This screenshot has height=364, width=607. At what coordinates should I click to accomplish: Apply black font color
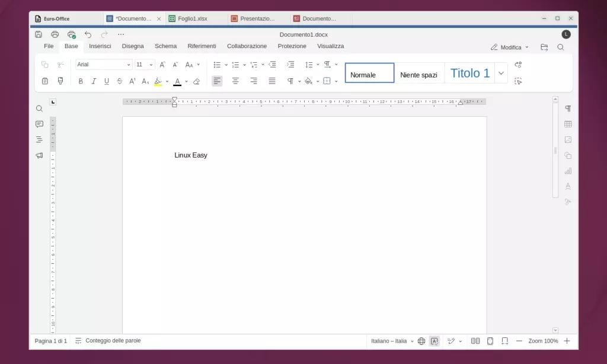(x=177, y=81)
